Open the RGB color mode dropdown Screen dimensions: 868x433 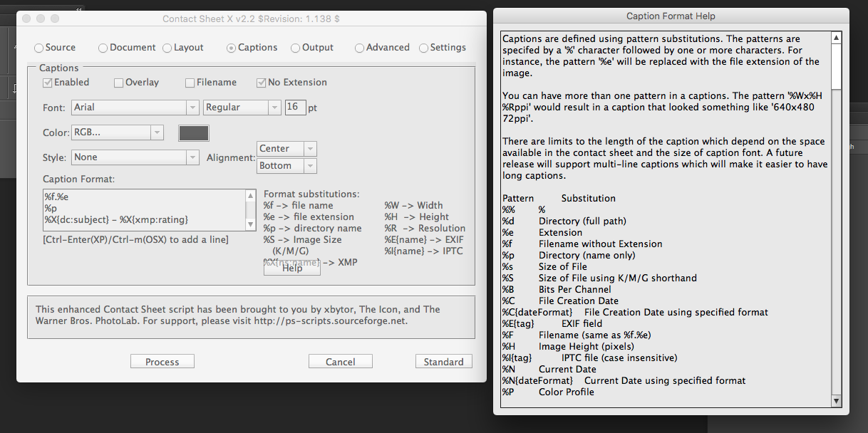(118, 132)
